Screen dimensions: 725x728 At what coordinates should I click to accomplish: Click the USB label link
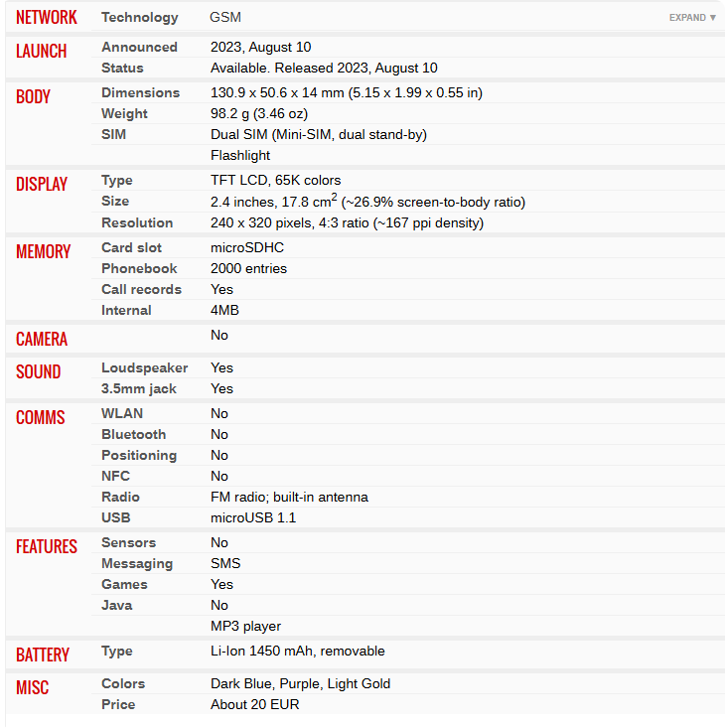(x=115, y=517)
